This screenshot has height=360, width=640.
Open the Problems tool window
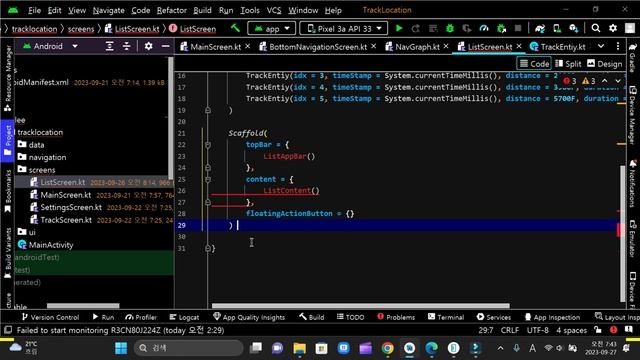pyautogui.click(x=396, y=317)
